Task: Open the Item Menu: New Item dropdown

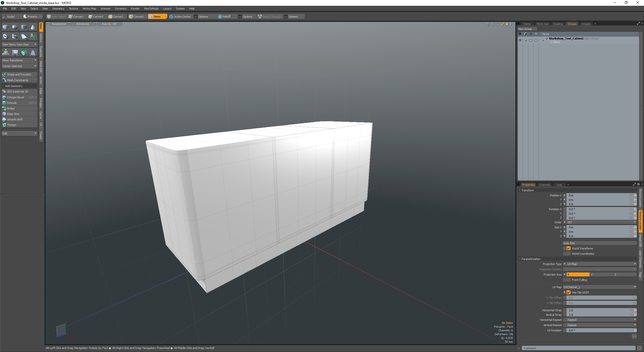Action: pyautogui.click(x=19, y=45)
